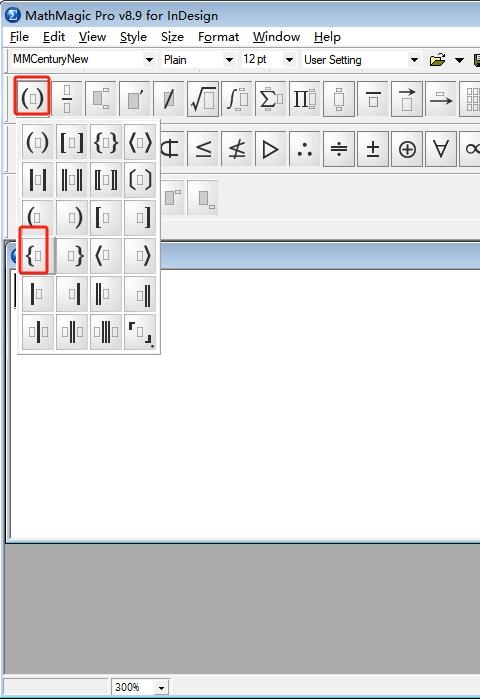This screenshot has width=480, height=700.
Task: Open the therefore dots symbol palette
Action: (305, 149)
